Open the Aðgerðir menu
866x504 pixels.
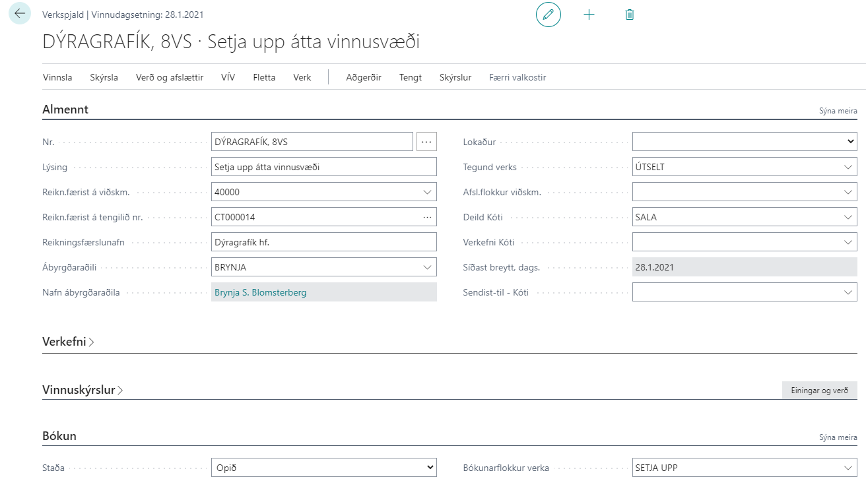point(364,77)
